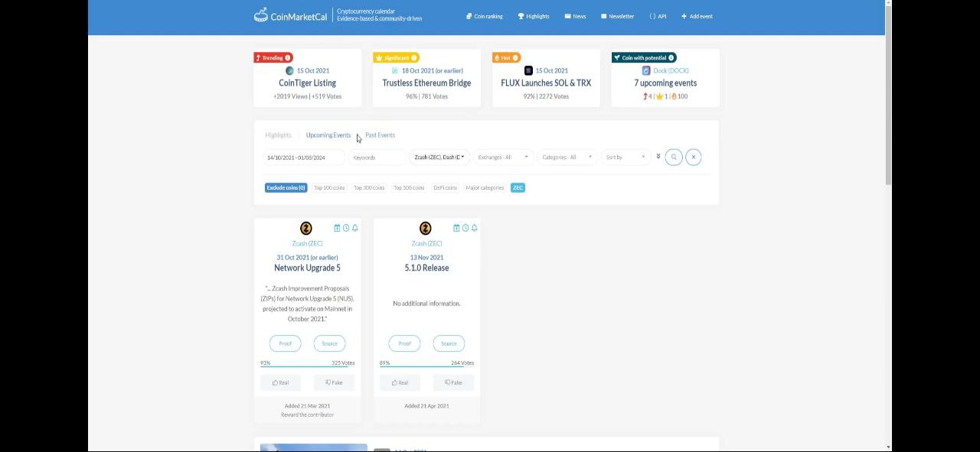Click clock icon on Network Upgrade 5 card
Screen dimensions: 980x452
346,228
